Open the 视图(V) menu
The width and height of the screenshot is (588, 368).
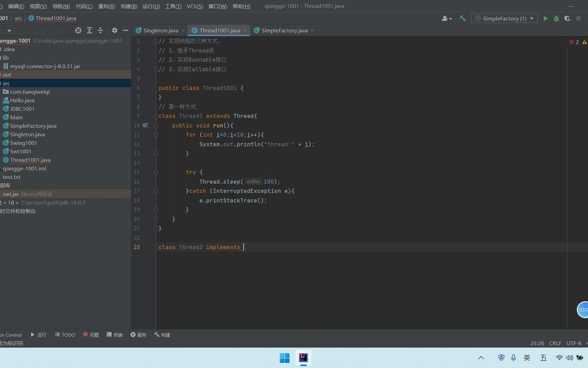[38, 6]
